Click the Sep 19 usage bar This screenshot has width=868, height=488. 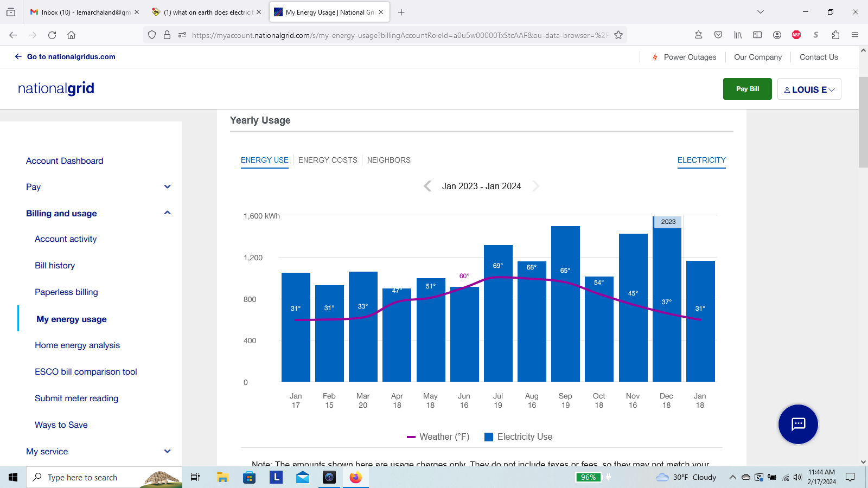(x=565, y=304)
